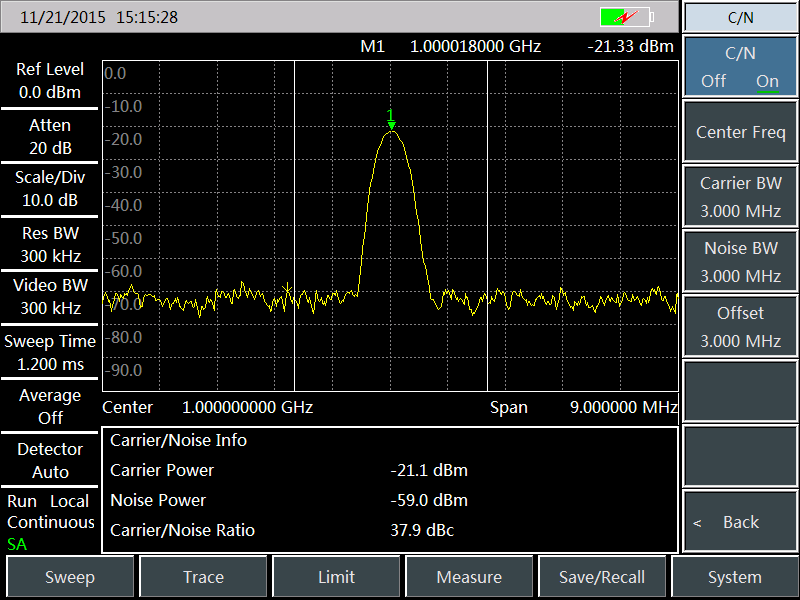Toggle the Average Off setting

50,406
